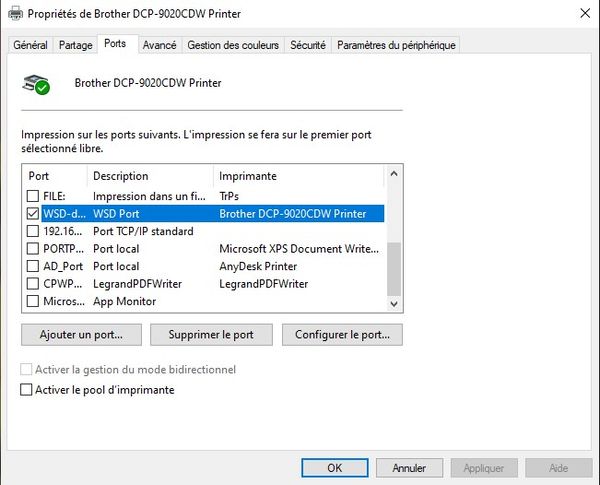Uncheck the WSD Port checkbox
Image resolution: width=600 pixels, height=485 pixels.
[33, 214]
